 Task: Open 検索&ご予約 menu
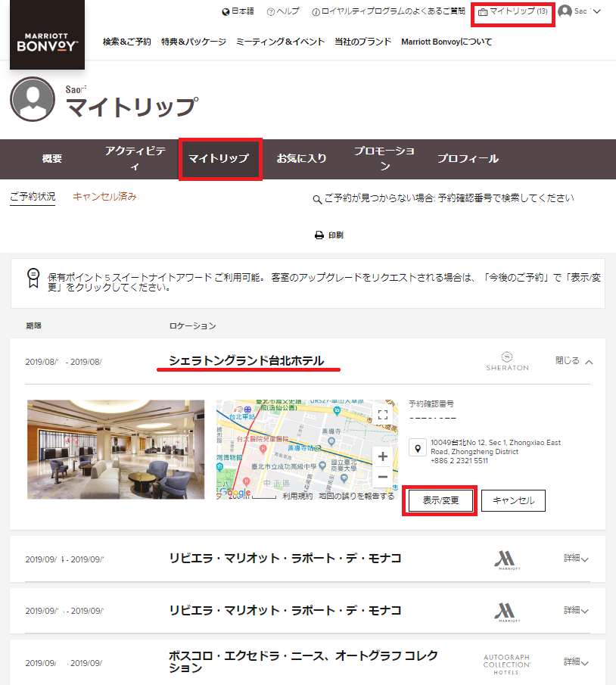pyautogui.click(x=126, y=42)
